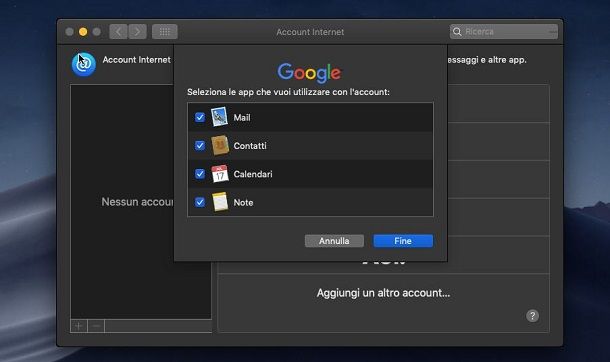Click the Account Internet @ icon
This screenshot has height=362, width=610.
[84, 64]
